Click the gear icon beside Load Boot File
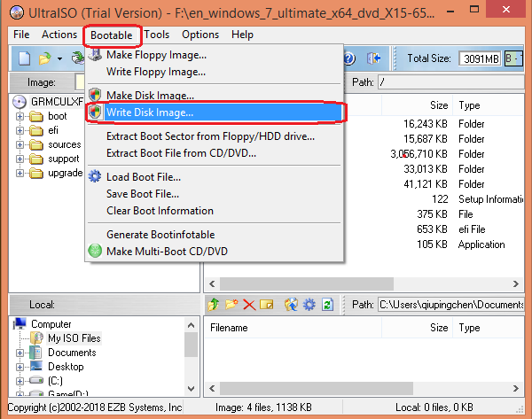The width and height of the screenshot is (532, 419). click(95, 176)
